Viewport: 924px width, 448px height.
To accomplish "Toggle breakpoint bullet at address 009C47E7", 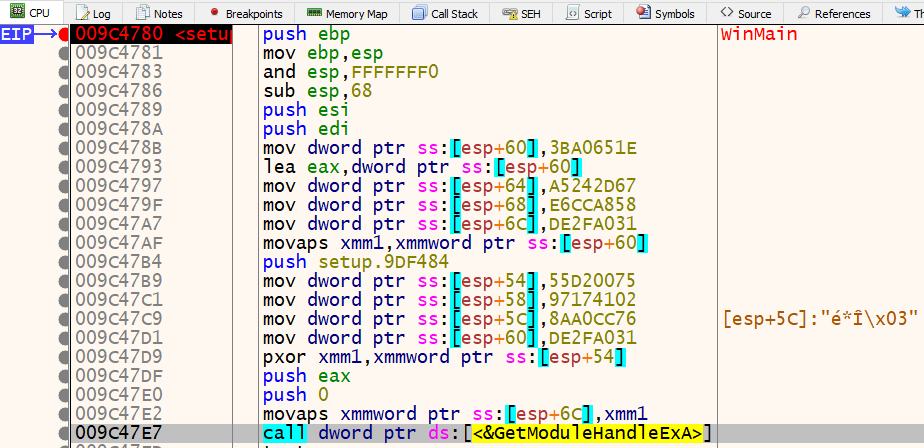I will tap(64, 433).
